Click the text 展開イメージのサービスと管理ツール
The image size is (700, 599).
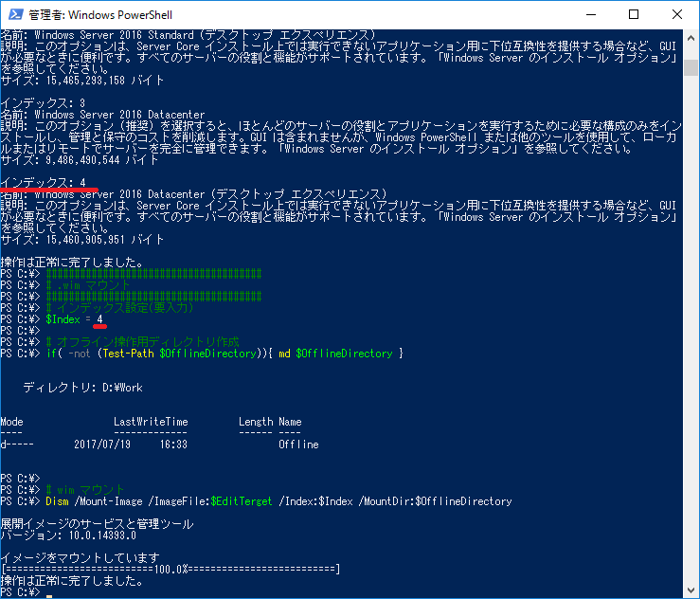point(97,524)
